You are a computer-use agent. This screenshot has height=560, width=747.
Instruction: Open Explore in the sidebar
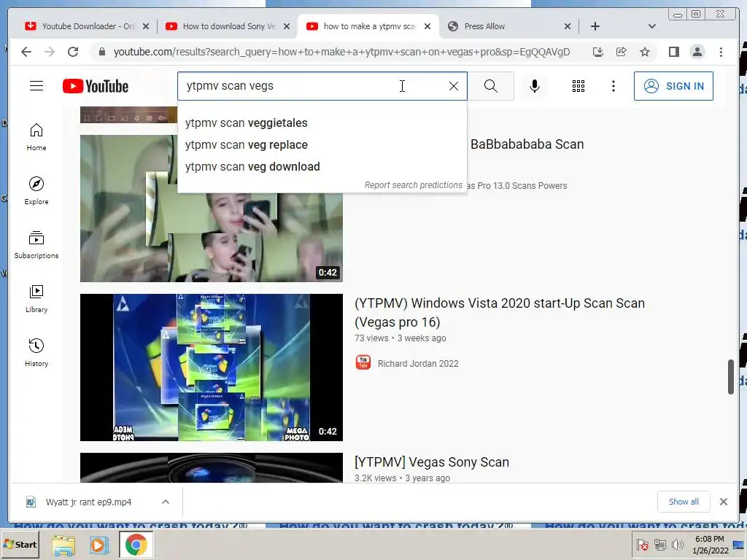pos(36,191)
